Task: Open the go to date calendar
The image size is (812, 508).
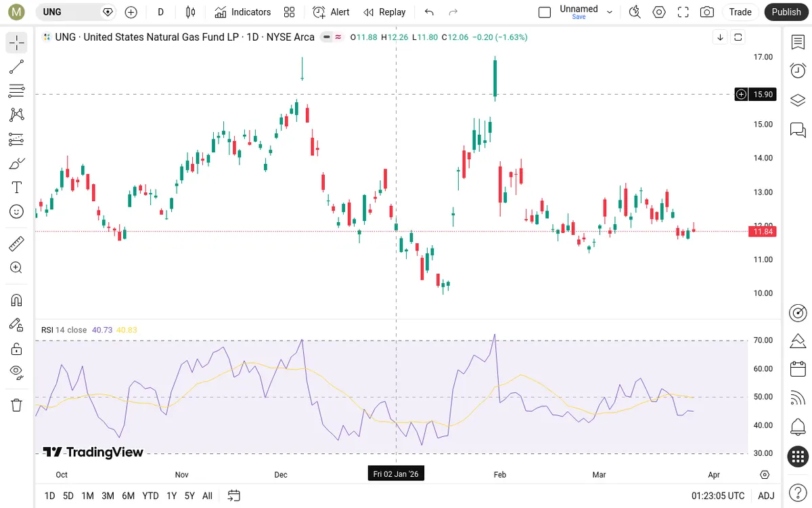Action: click(x=234, y=496)
